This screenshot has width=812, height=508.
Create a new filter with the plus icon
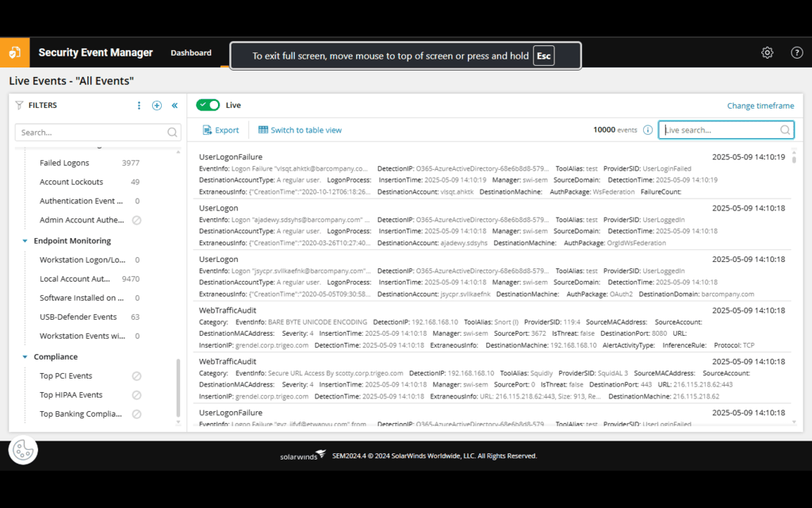click(x=157, y=105)
